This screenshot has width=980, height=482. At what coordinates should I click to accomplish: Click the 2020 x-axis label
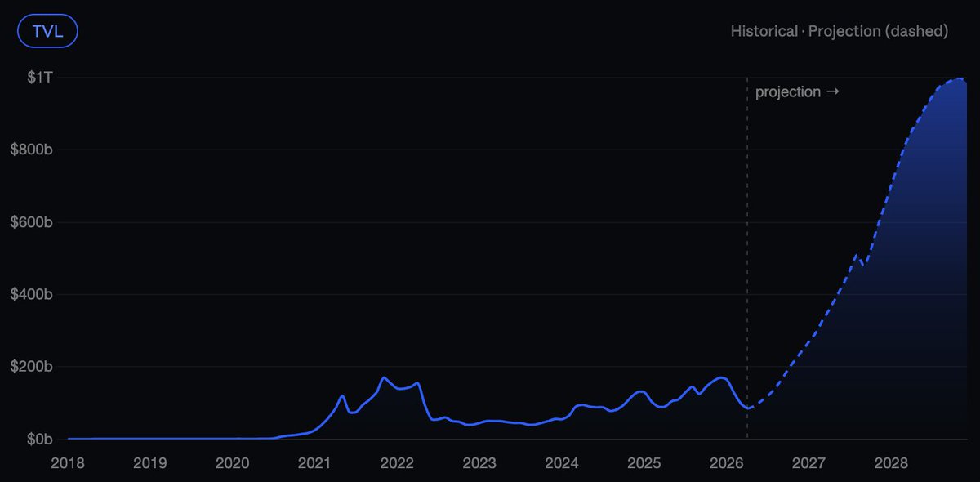[232, 463]
